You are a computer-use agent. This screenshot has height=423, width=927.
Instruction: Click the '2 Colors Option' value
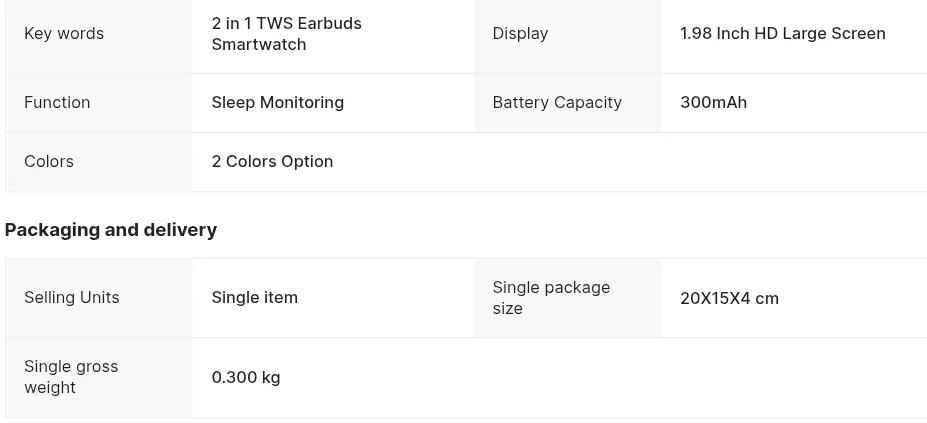coord(272,161)
